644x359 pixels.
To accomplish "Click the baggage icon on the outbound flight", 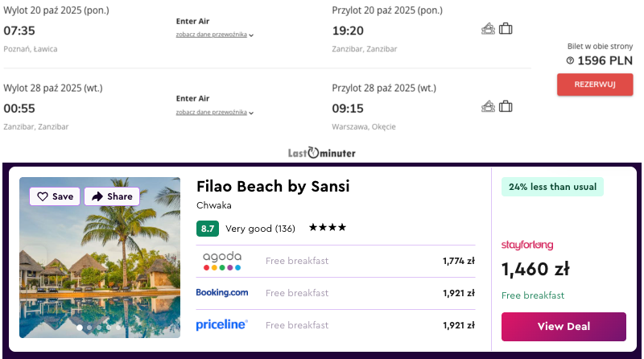I will coord(506,29).
